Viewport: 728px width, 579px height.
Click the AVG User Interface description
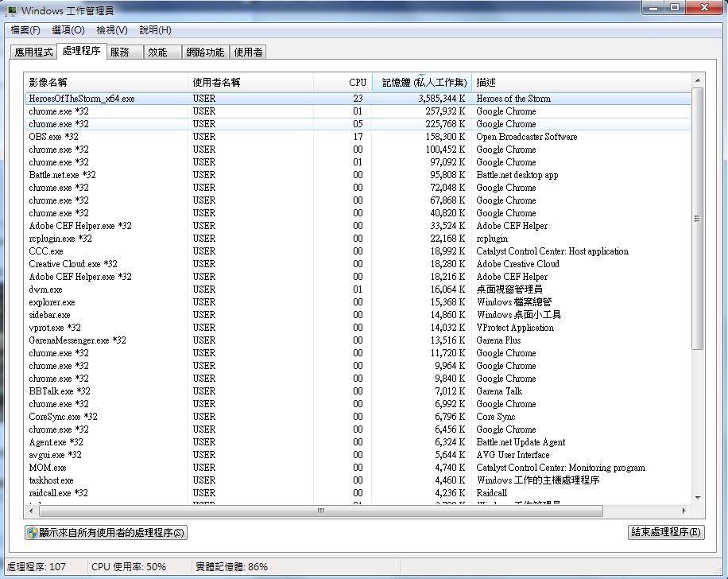tap(513, 454)
